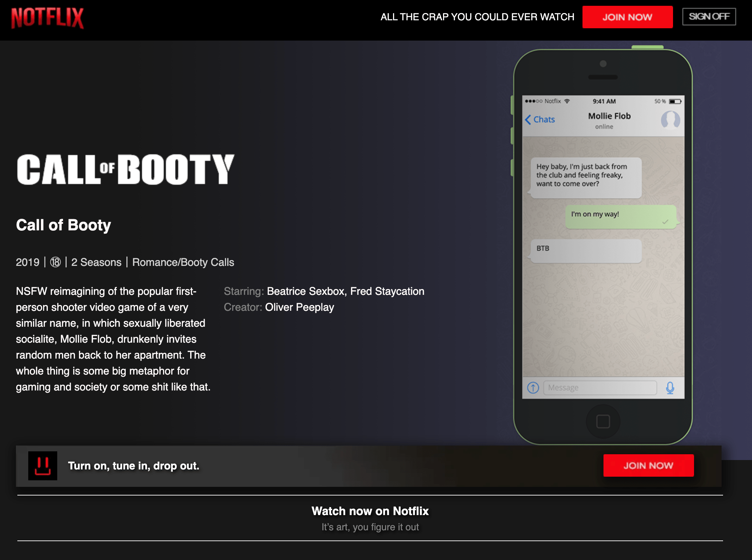Click the Call of Booty title logo
752x560 pixels.
pos(125,170)
